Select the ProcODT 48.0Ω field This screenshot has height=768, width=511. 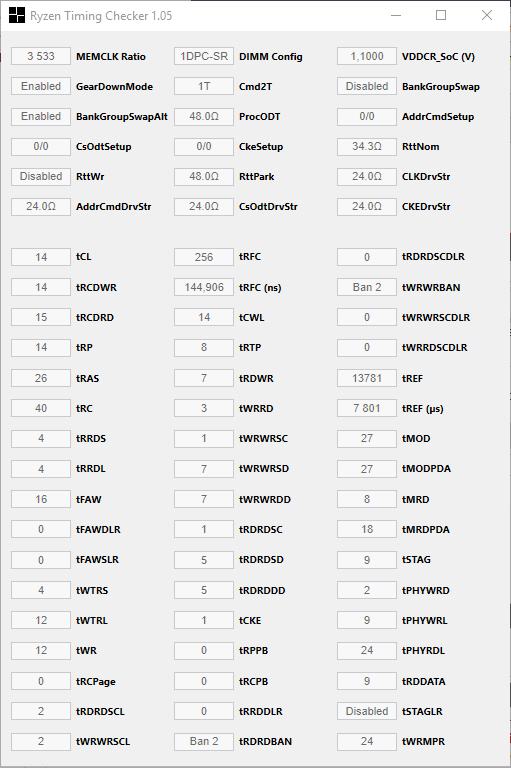[x=204, y=117]
